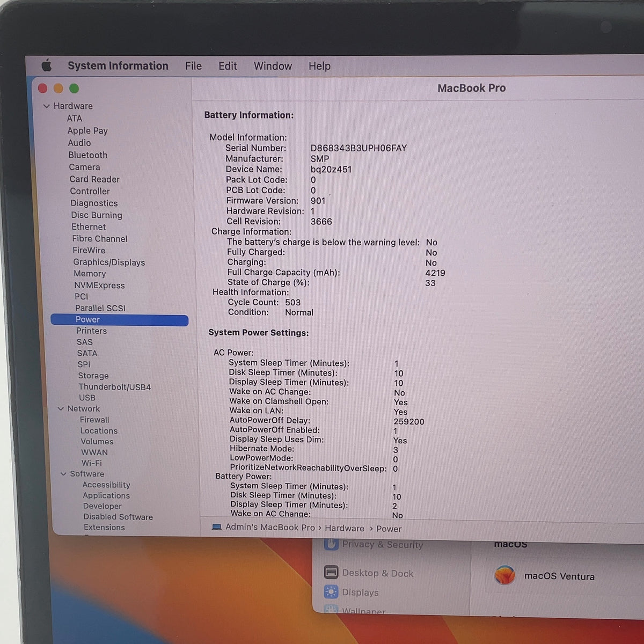Screen dimensions: 644x644
Task: Click Privacy & Security hand icon in Settings
Action: (331, 544)
